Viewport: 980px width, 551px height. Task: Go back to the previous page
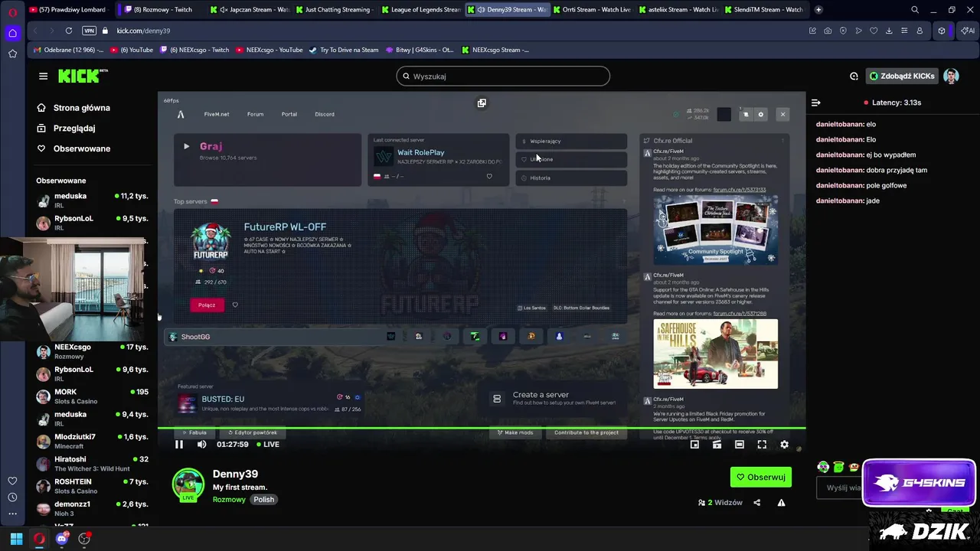pos(35,31)
